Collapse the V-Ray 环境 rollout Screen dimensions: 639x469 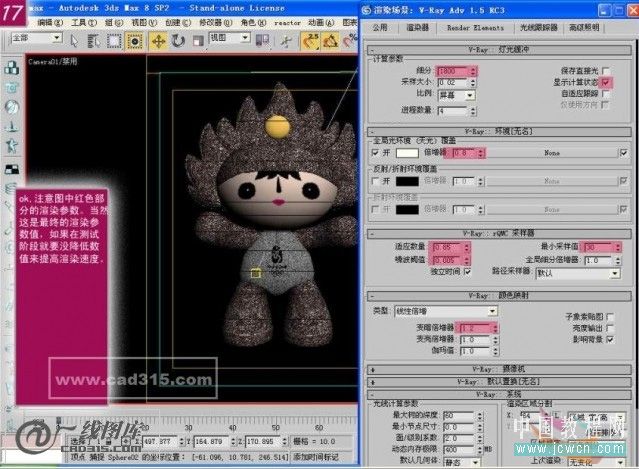tap(499, 132)
